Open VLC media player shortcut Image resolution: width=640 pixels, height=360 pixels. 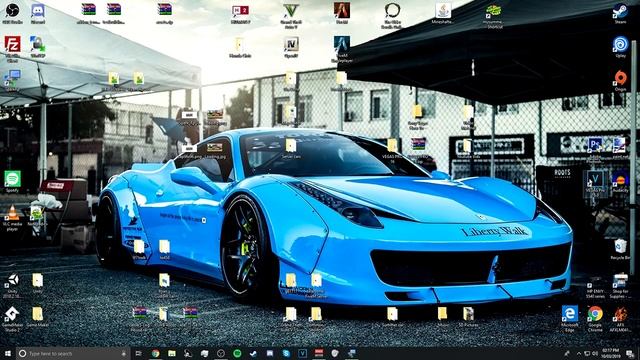pos(12,217)
